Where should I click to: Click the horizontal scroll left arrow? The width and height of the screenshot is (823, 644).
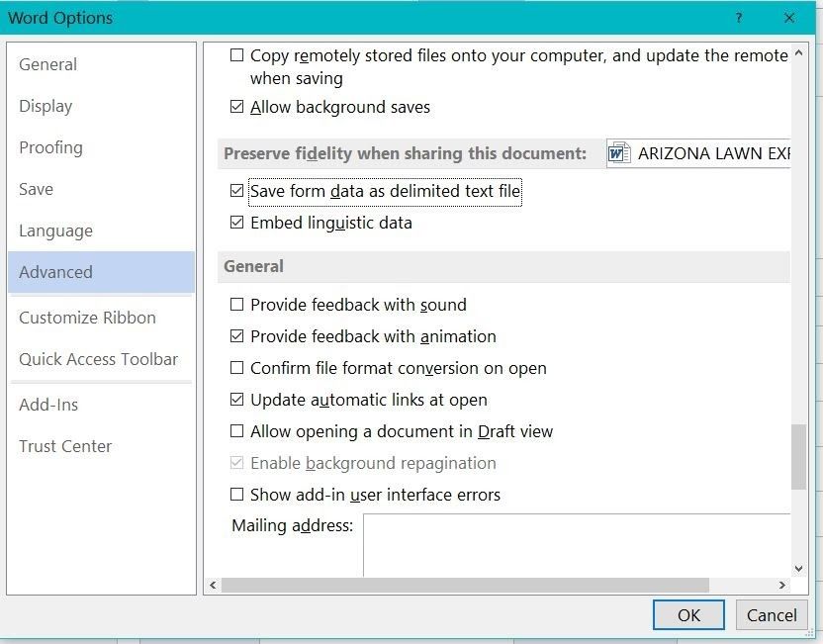[213, 585]
